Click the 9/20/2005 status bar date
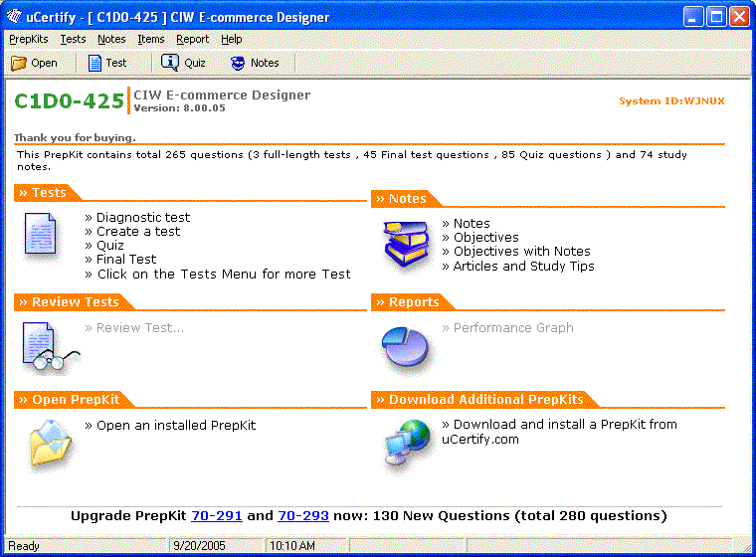 pyautogui.click(x=199, y=546)
